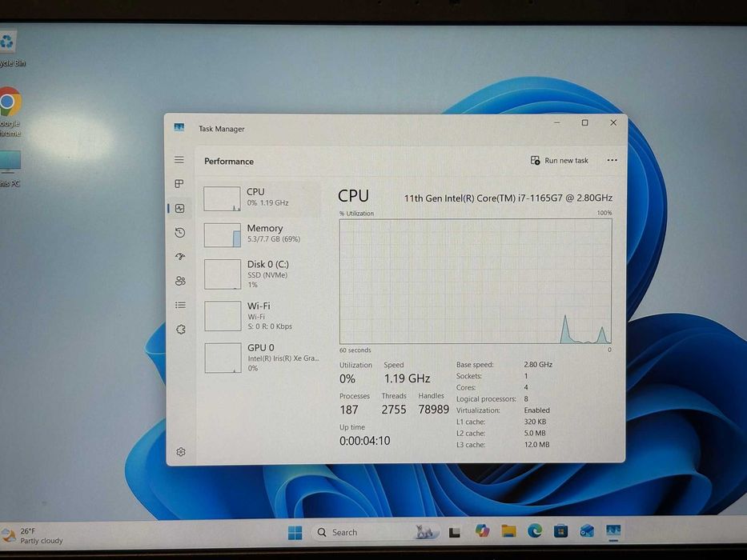
Task: Click the Threads count 2755
Action: [394, 410]
